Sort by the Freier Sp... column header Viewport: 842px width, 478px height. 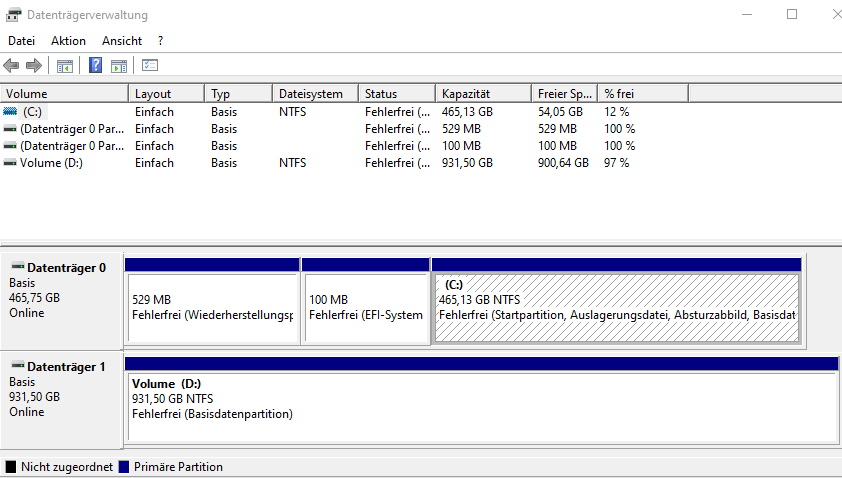pos(564,93)
